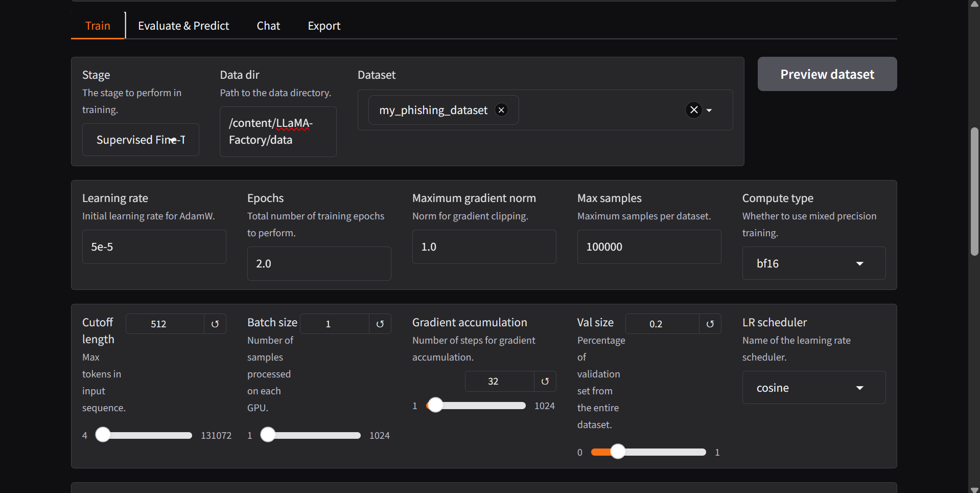Reset the Cutoff length value
This screenshot has height=493, width=980.
pyautogui.click(x=215, y=324)
